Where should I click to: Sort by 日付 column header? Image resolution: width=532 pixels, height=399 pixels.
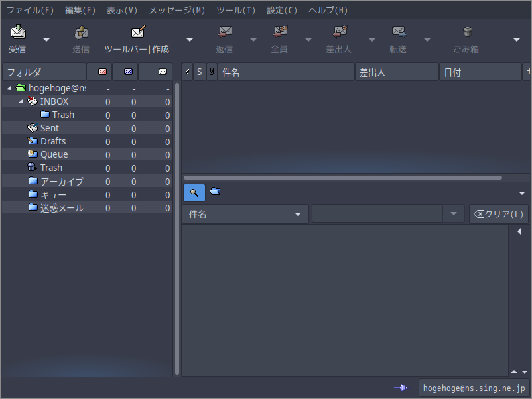480,72
